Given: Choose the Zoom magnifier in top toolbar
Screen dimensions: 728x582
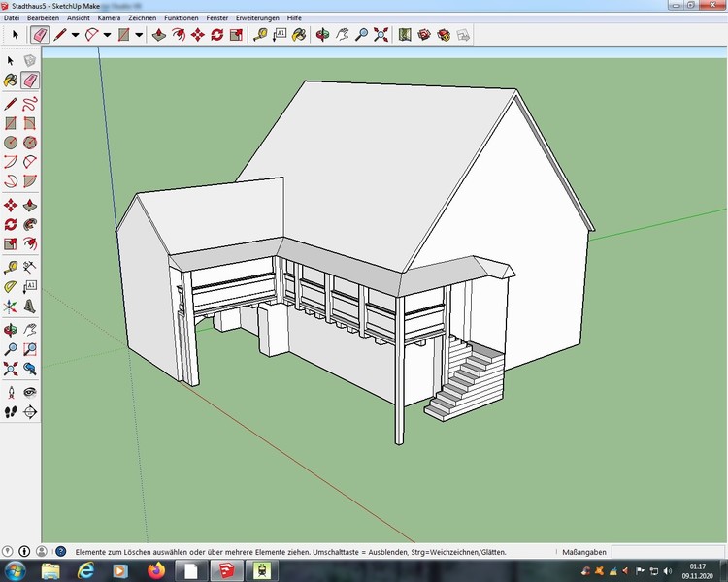Looking at the screenshot, I should click(362, 35).
